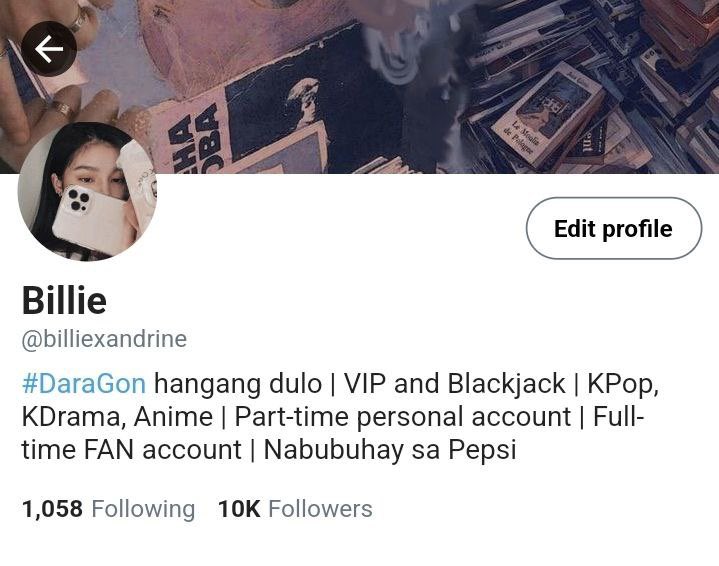Viewport: 719px width, 566px height.
Task: Click 'VIP and Blackjack' in the bio
Action: (454, 383)
